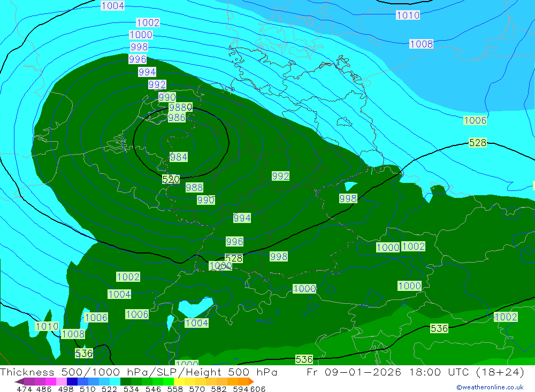The height and width of the screenshot is (392, 535).
Task: Click the '984' low-pressure centre label
Action: [179, 157]
